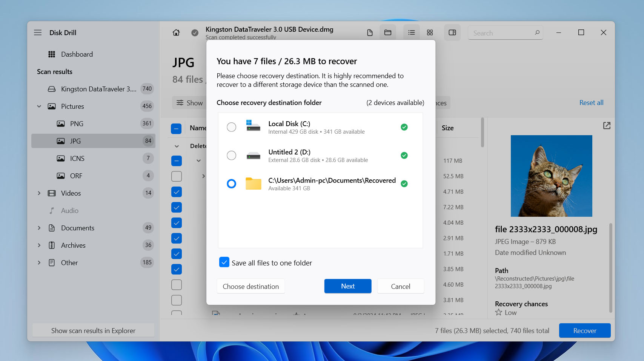
Task: Expand the Videos category
Action: pos(39,193)
